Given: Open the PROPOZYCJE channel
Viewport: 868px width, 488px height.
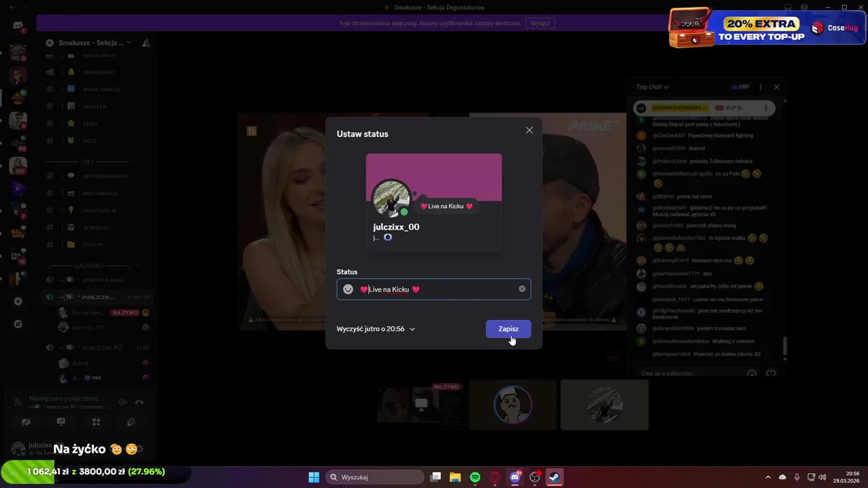Looking at the screenshot, I should pyautogui.click(x=98, y=210).
